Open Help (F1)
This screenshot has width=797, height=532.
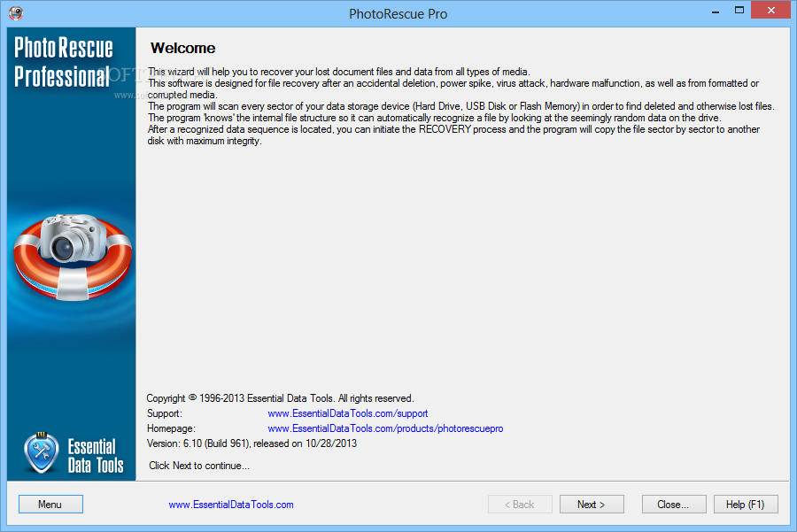point(746,504)
